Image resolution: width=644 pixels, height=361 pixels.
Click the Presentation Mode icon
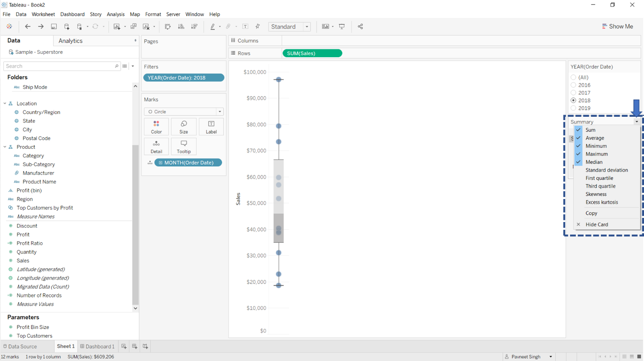click(342, 26)
